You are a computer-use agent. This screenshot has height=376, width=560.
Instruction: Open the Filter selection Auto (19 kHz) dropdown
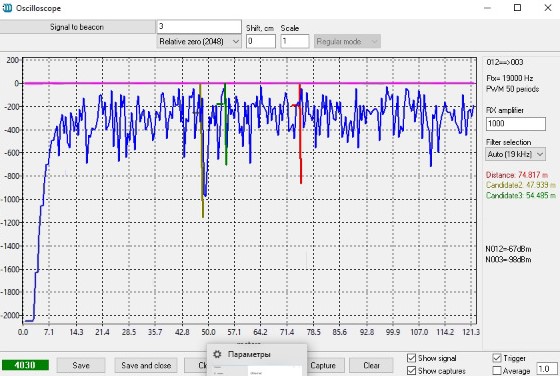pos(516,154)
